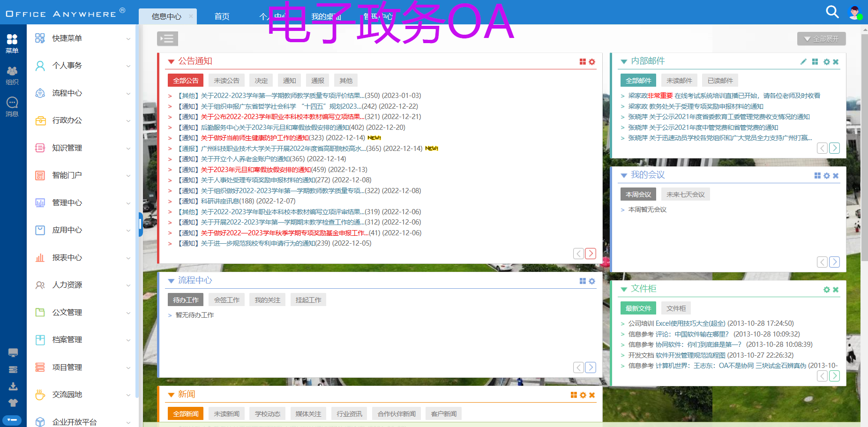This screenshot has width=868, height=427.
Task: Collapse the 公告通知 panel triangle
Action: point(171,61)
